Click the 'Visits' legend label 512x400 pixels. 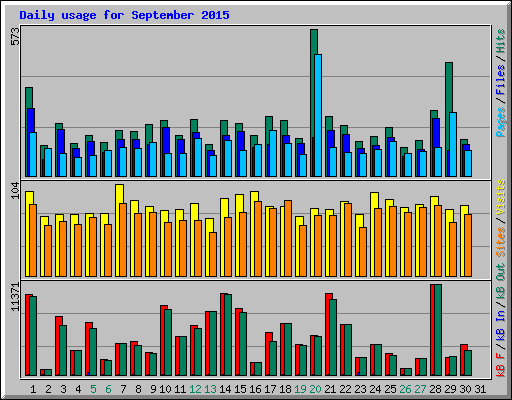pos(501,197)
